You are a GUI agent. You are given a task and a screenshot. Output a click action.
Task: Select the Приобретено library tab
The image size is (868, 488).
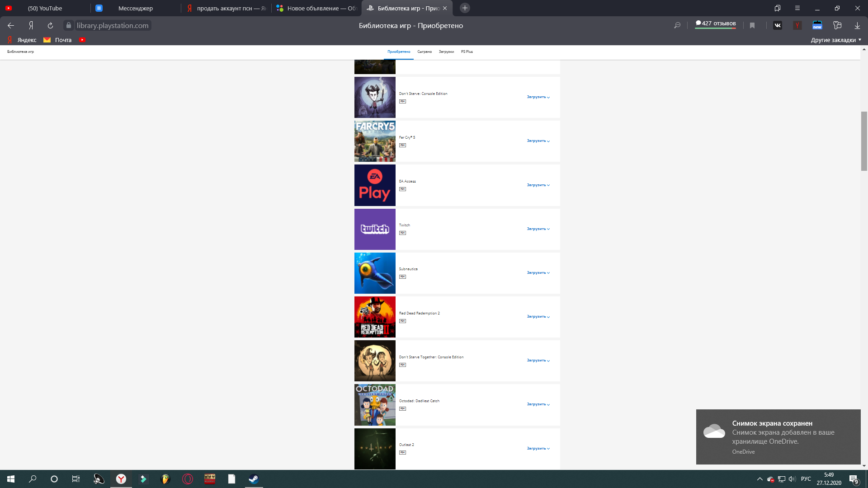point(399,52)
